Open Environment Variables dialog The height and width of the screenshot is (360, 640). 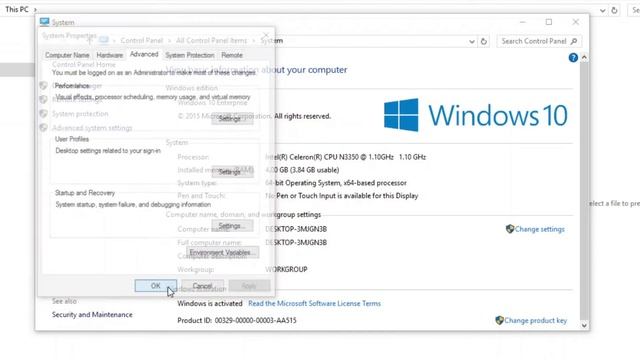pos(222,252)
